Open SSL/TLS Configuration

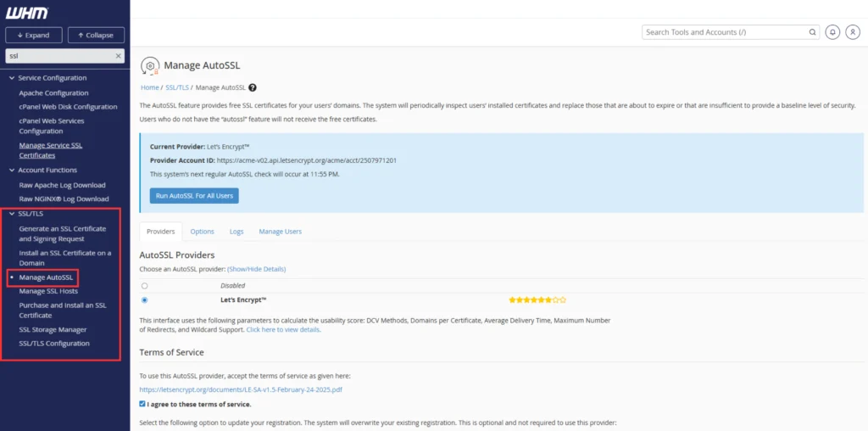coord(54,344)
